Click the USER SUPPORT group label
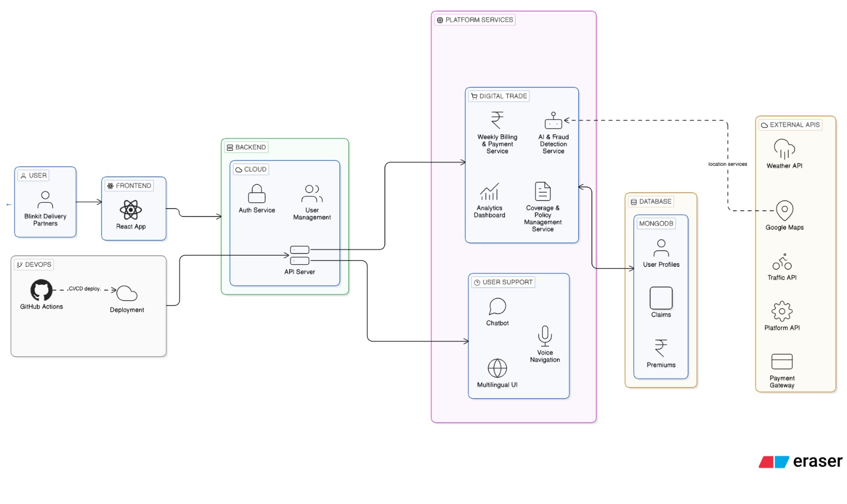Image resolution: width=847 pixels, height=504 pixels. point(503,282)
